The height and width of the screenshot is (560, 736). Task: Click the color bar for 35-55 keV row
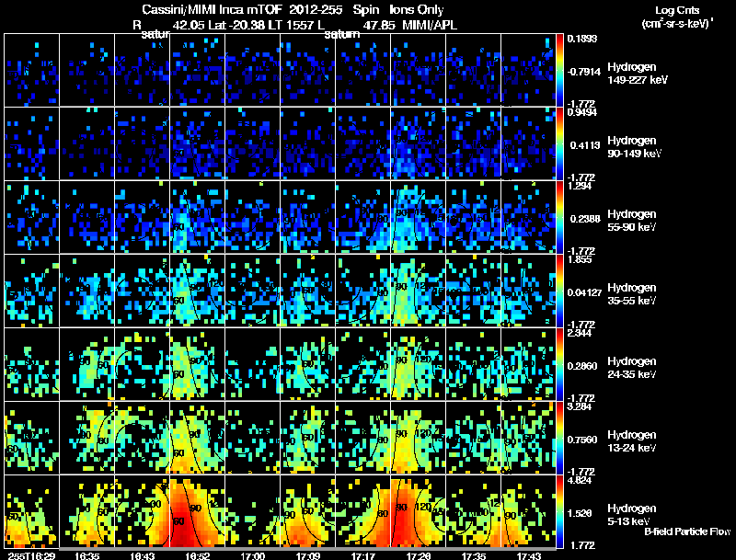pyautogui.click(x=559, y=291)
